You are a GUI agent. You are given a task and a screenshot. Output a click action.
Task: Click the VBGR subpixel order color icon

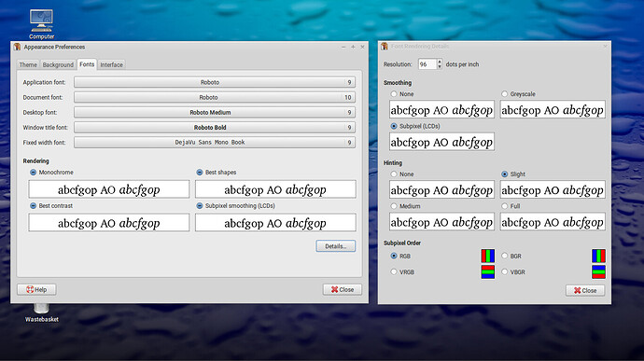(598, 271)
